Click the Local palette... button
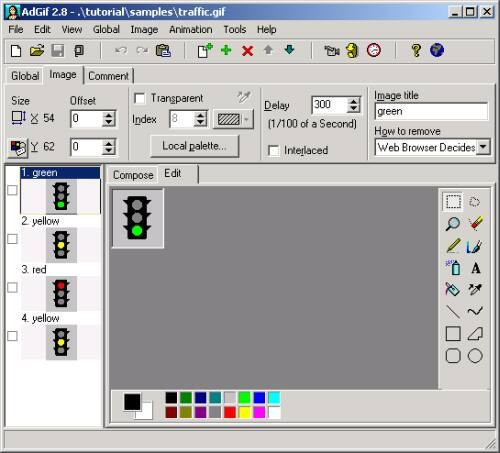 (x=195, y=146)
